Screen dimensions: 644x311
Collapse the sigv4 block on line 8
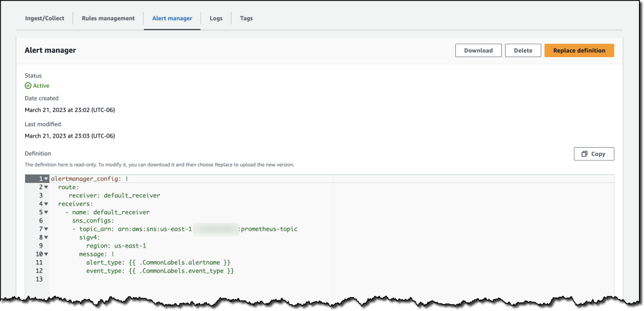tap(46, 237)
